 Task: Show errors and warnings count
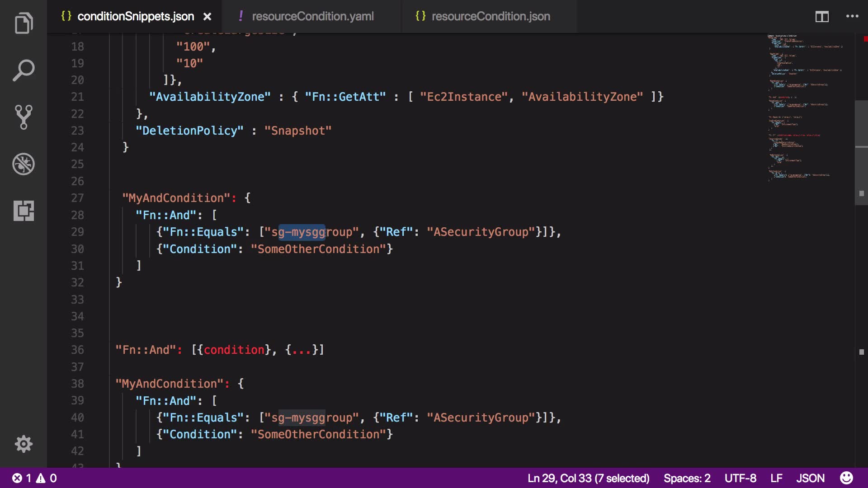click(34, 478)
